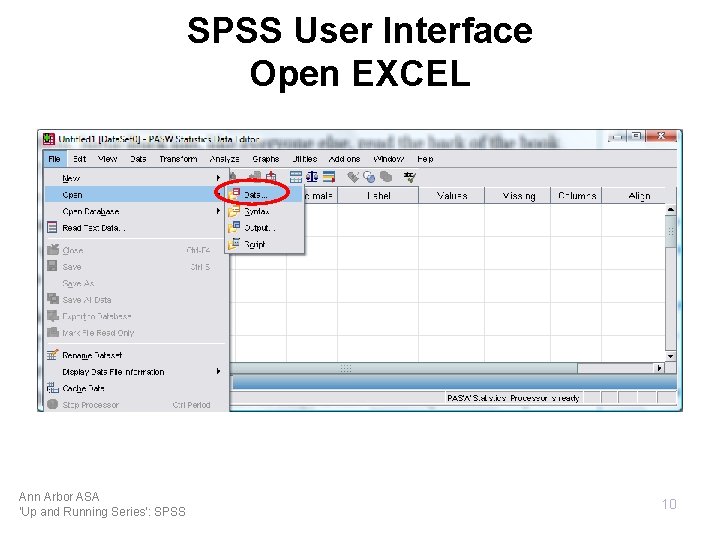Choose Open Database menu entry

(133, 211)
